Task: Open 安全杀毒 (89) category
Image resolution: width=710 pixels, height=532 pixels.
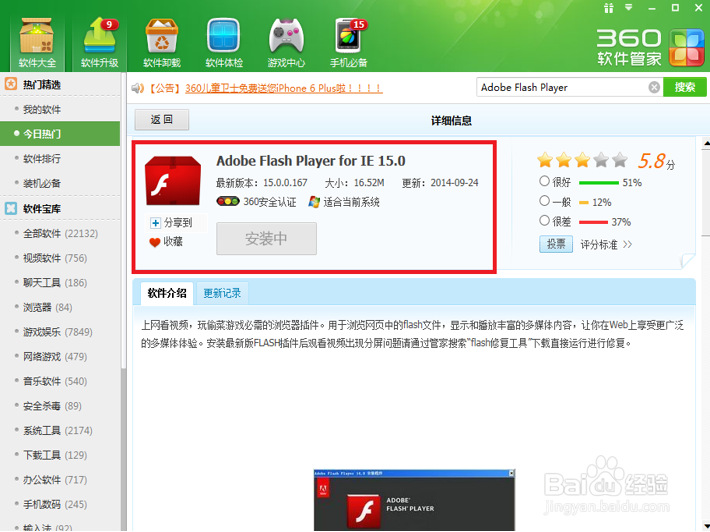Action: (52, 406)
